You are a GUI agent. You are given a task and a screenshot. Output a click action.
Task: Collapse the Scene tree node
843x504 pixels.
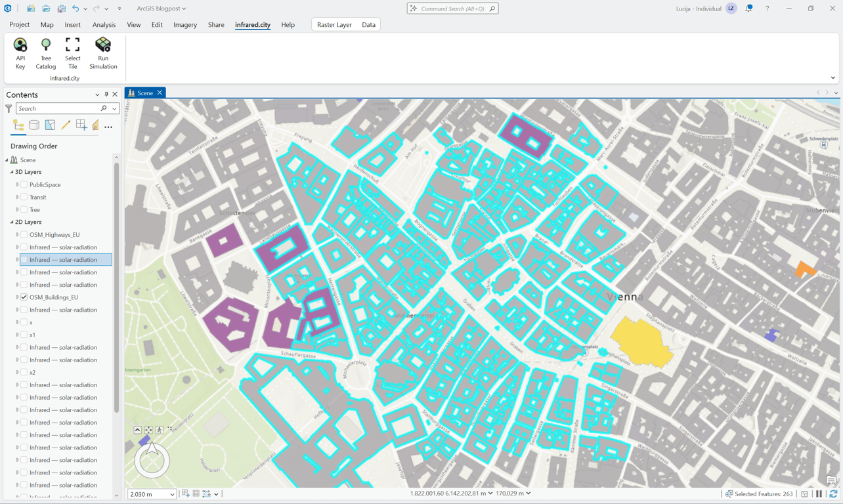(x=7, y=160)
